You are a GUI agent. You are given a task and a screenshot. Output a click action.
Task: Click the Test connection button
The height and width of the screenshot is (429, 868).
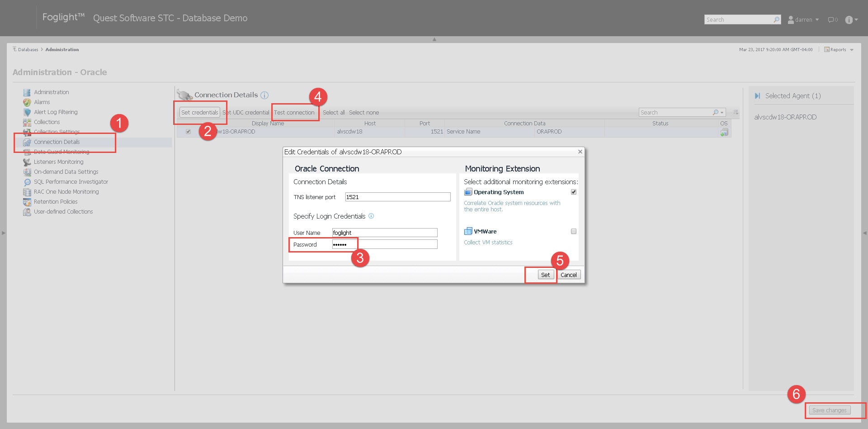(294, 113)
